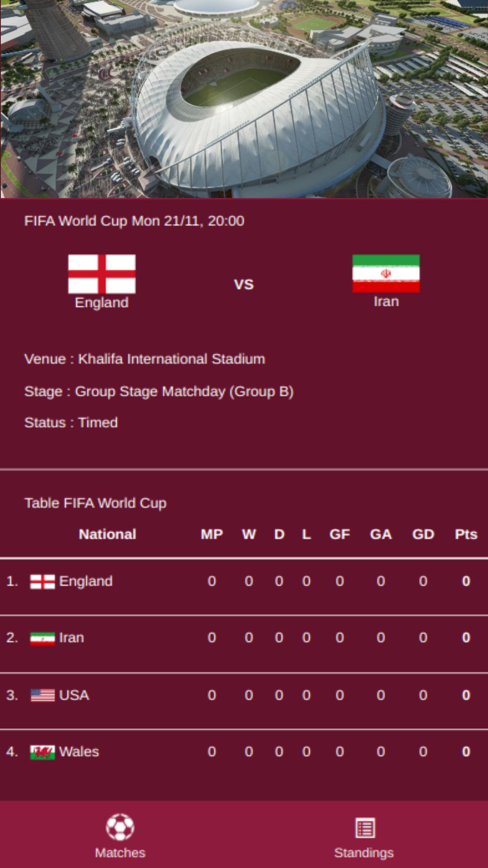Open the Standings tab label
Viewport: 488px width, 868px height.
(x=364, y=853)
